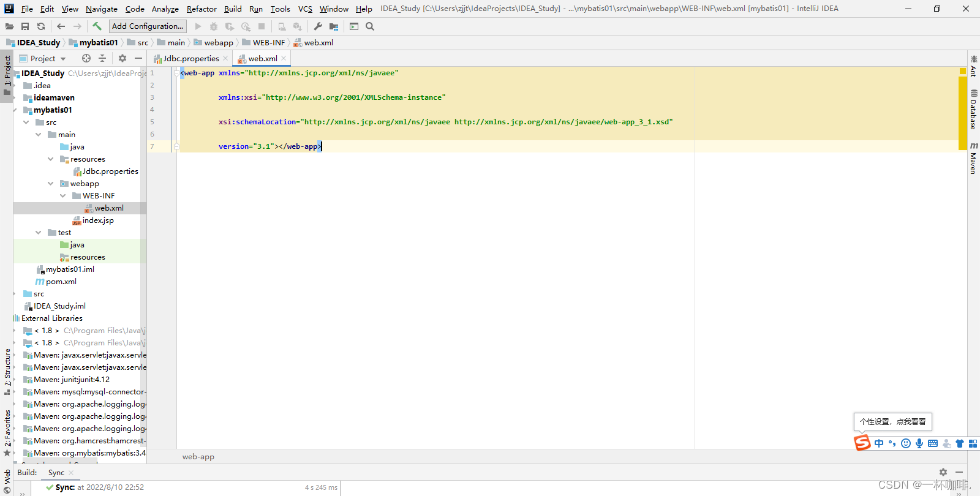The width and height of the screenshot is (980, 496).
Task: Click yellow inspection status indicator
Action: point(963,71)
